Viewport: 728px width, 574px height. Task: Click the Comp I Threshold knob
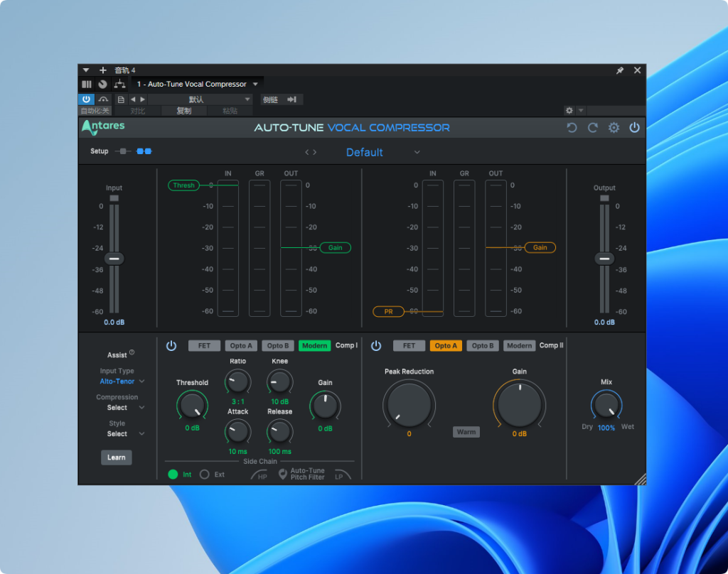tap(192, 406)
